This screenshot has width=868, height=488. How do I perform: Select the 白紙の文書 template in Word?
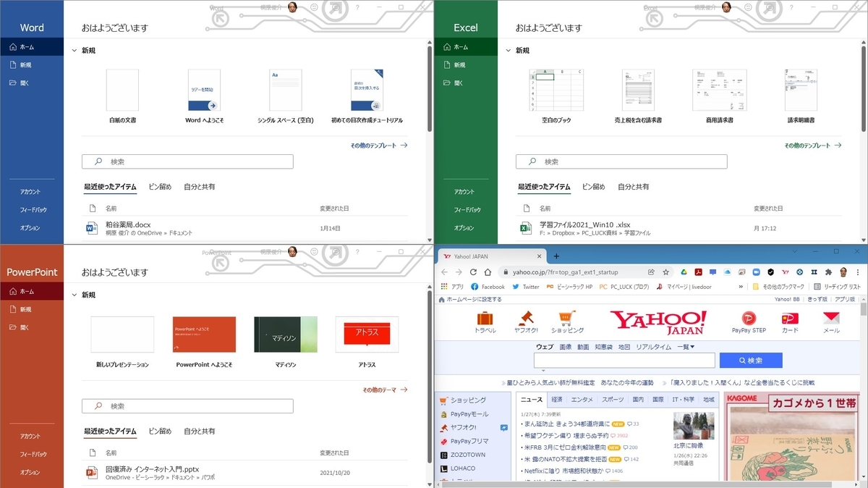[122, 96]
